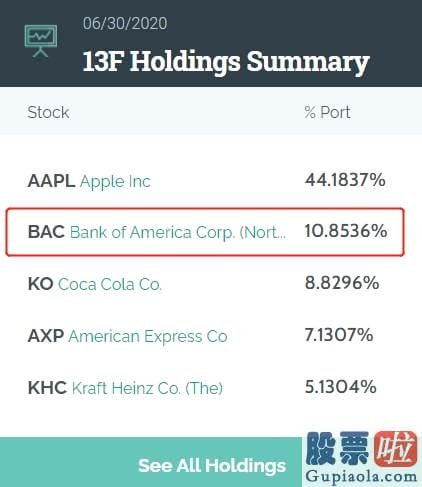The image size is (422, 487).
Task: Click the KHC ticker symbol
Action: coord(47,388)
